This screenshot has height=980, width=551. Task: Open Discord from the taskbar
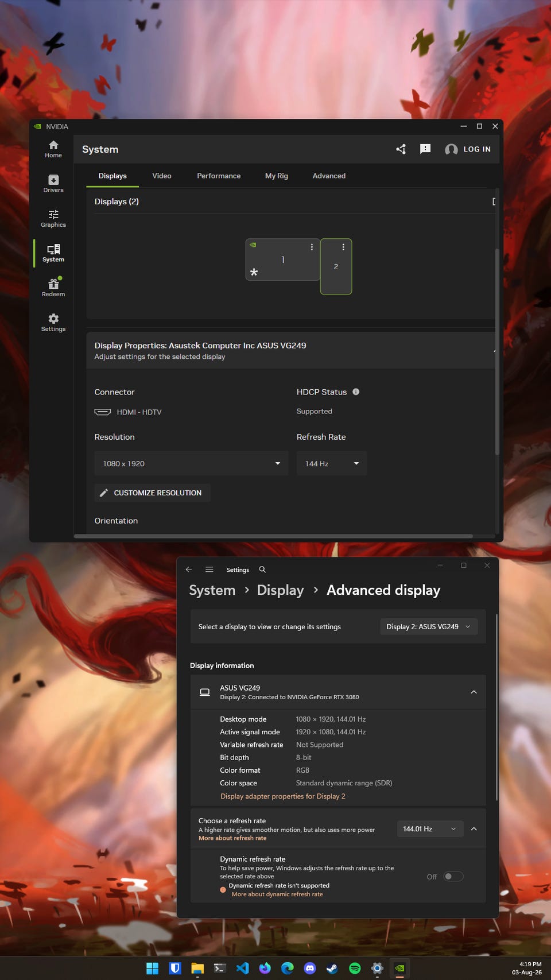310,969
